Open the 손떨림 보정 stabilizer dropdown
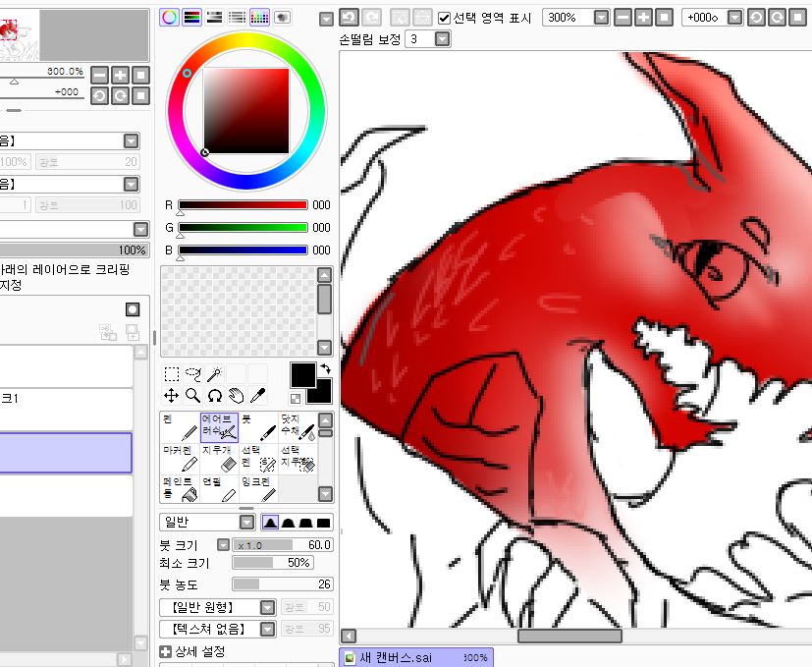812x667 pixels. (x=442, y=38)
